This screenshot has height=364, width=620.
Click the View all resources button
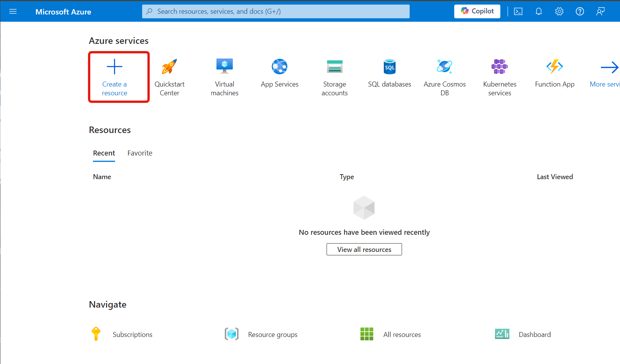pyautogui.click(x=364, y=249)
